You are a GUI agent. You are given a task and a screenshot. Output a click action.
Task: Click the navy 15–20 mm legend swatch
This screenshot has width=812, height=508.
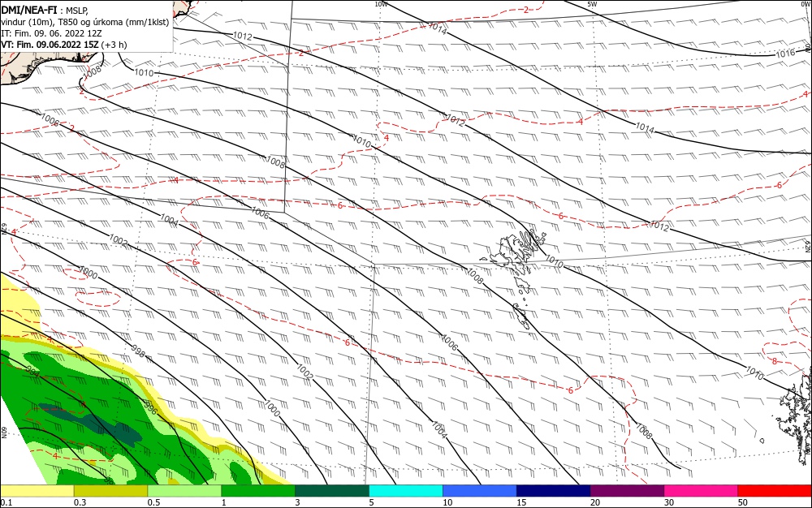point(554,491)
